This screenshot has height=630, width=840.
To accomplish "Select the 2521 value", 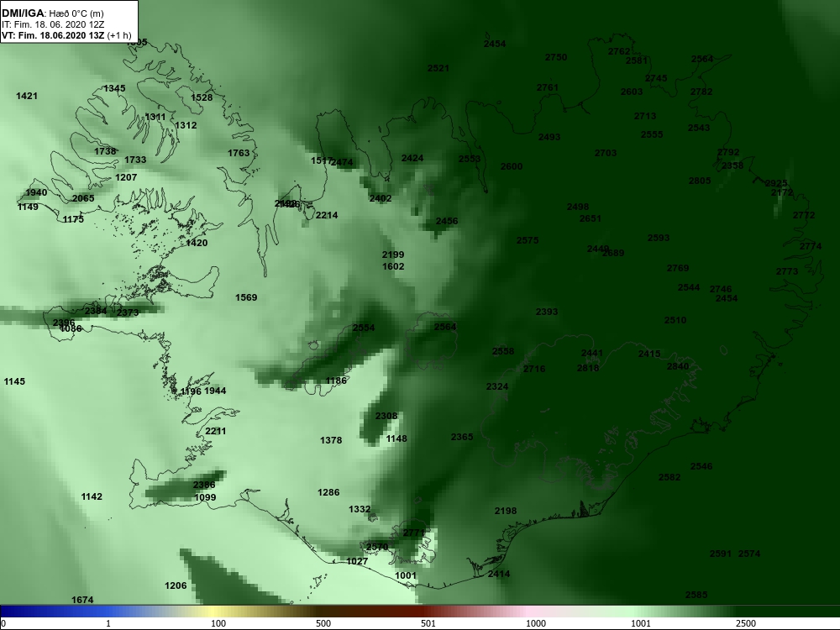I will (x=438, y=69).
